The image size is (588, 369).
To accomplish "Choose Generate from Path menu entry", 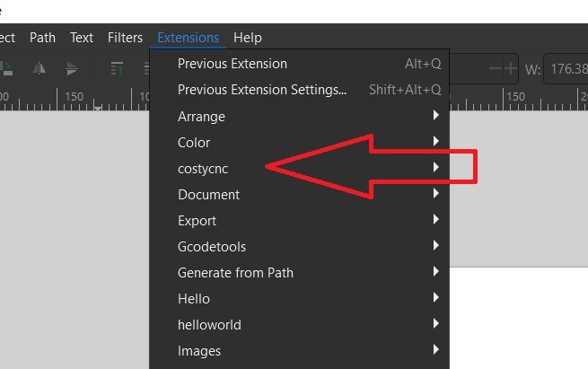I will [235, 273].
